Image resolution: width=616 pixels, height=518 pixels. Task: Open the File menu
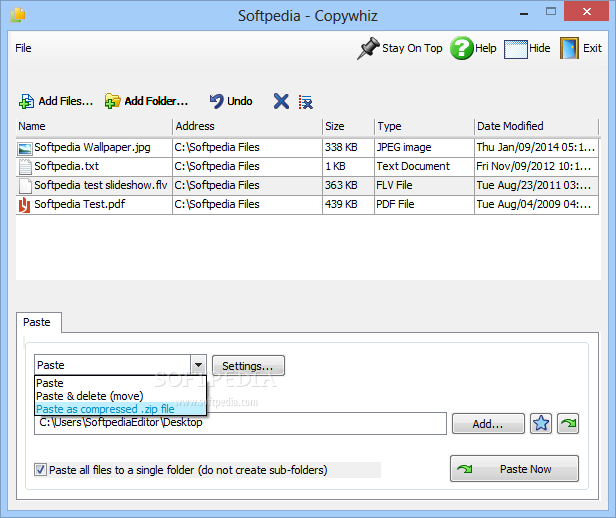tap(23, 48)
